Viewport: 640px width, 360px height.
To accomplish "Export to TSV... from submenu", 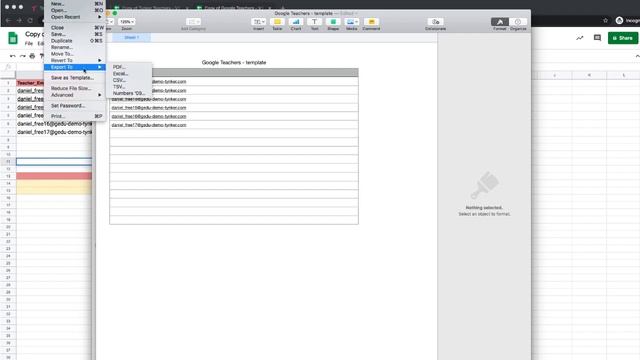I will tap(129, 87).
